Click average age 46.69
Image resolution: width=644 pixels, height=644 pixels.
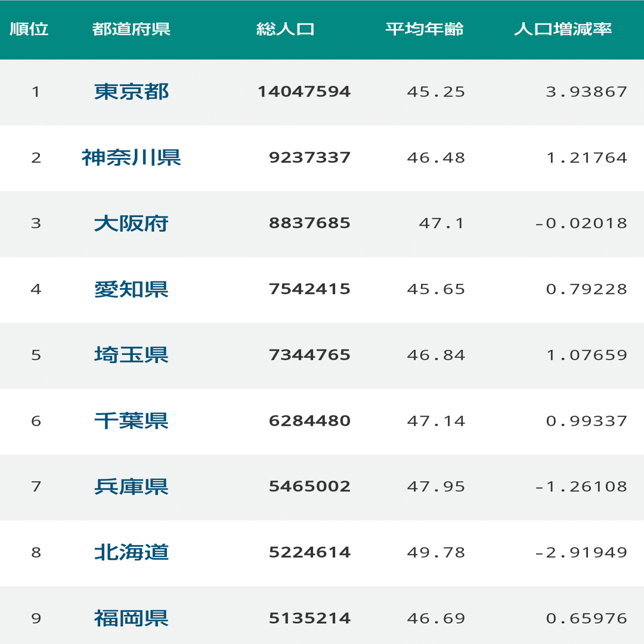click(x=436, y=618)
